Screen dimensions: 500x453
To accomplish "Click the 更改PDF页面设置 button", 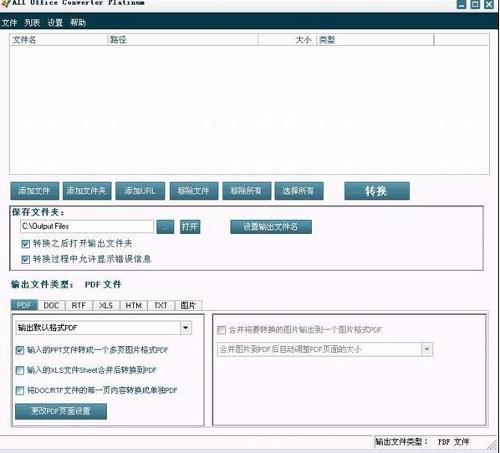I will [x=61, y=411].
